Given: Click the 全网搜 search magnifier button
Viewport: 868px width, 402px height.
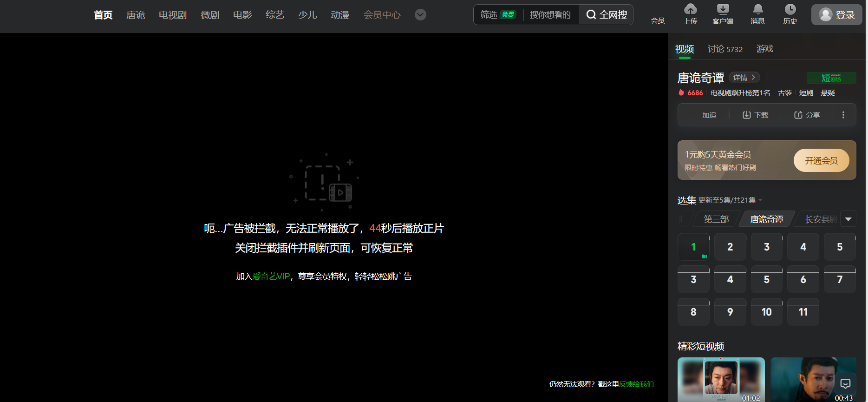Looking at the screenshot, I should (606, 15).
